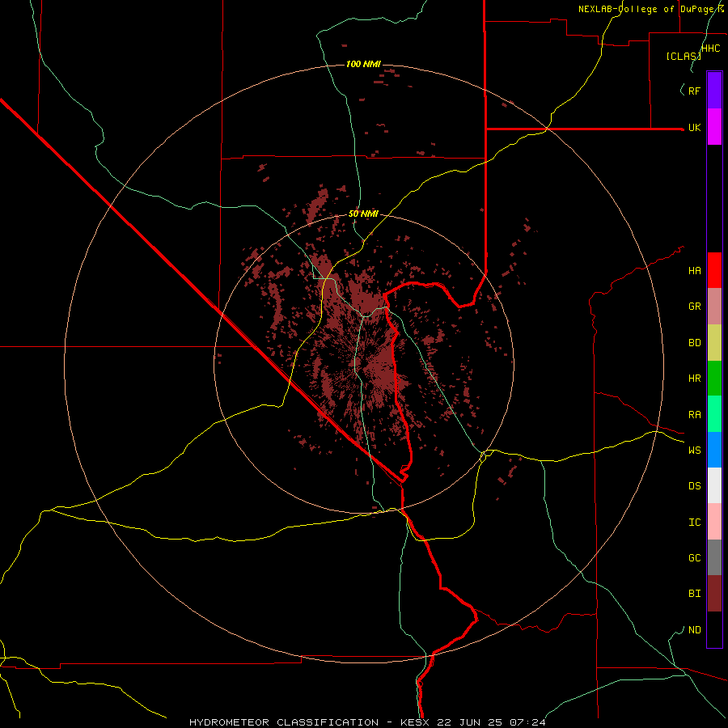
Task: Click the GR legend label
Action: point(694,307)
